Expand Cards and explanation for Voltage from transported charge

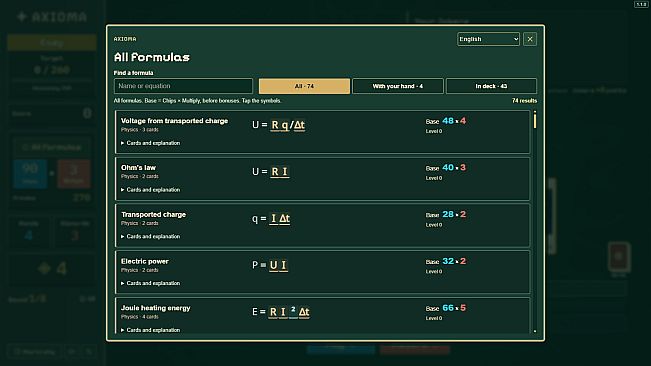pos(150,143)
